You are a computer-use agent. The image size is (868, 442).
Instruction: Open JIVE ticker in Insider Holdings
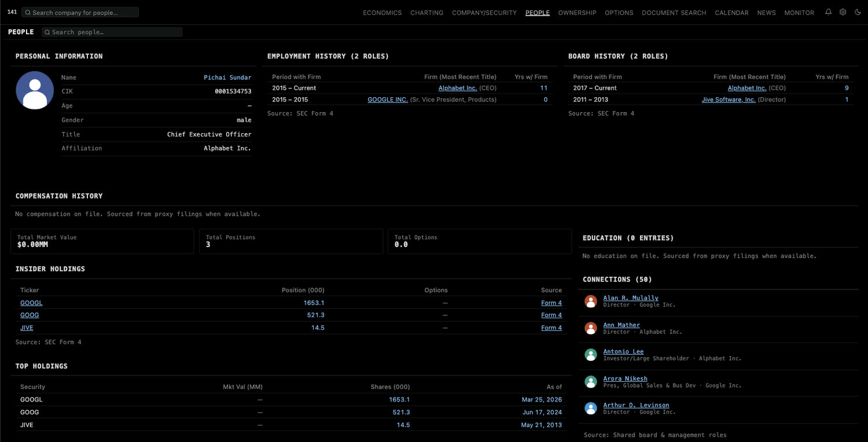tap(27, 328)
